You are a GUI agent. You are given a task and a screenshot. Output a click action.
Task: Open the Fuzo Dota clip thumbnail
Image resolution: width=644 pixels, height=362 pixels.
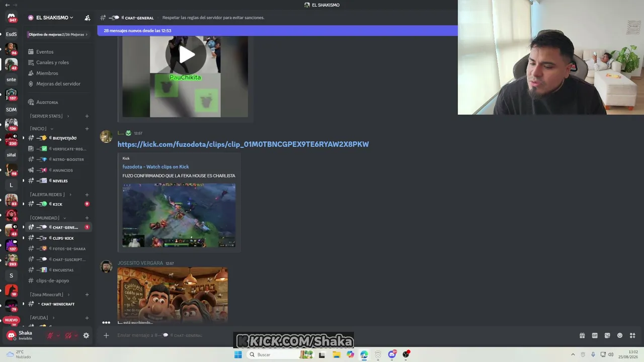tap(179, 215)
